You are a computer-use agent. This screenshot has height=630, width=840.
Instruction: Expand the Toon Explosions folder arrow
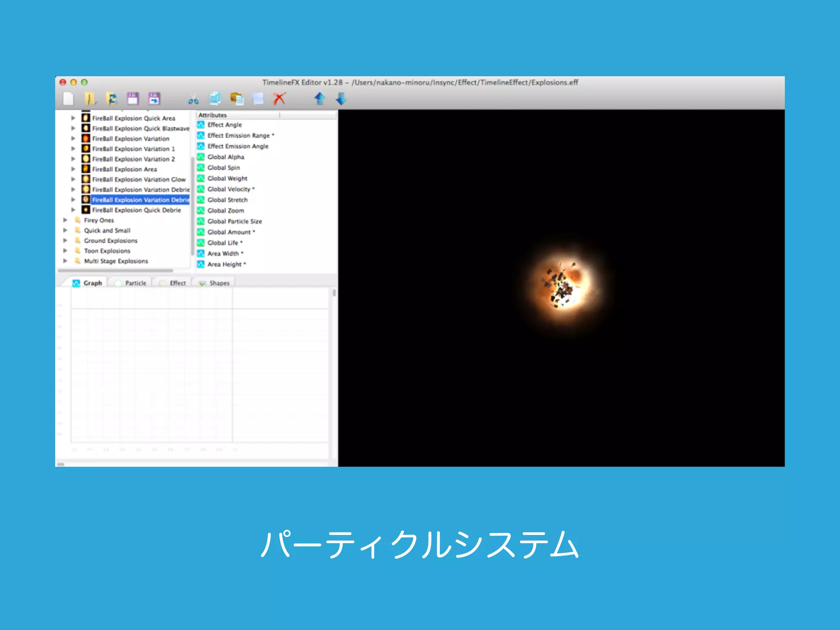(x=65, y=251)
